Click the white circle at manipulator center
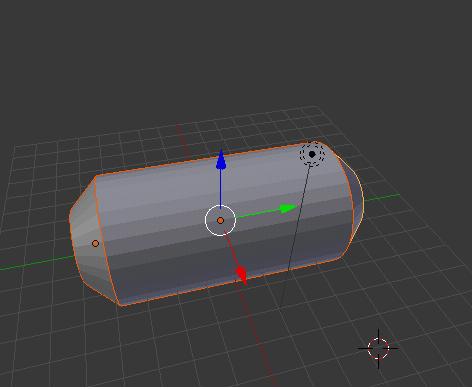Screen dimensions: 473x389 point(220,220)
